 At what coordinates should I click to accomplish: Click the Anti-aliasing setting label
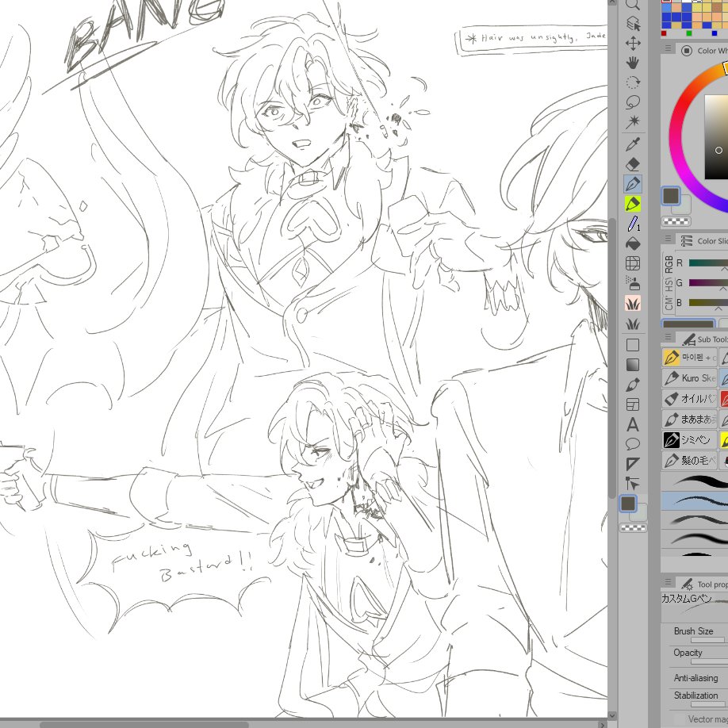(x=695, y=678)
